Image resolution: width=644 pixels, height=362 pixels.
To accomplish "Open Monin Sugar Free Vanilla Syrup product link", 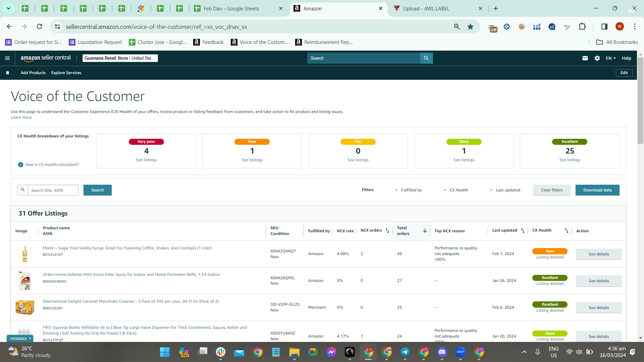I will 127,248.
